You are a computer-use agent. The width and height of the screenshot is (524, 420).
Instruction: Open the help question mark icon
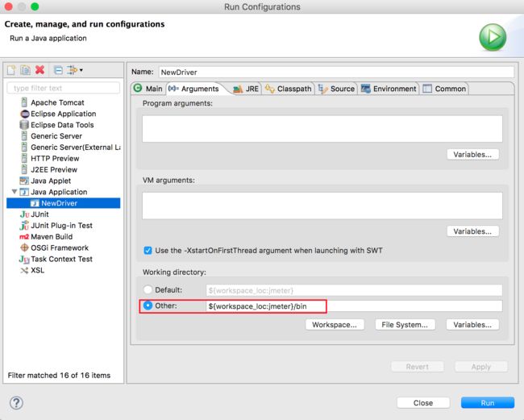tap(16, 402)
